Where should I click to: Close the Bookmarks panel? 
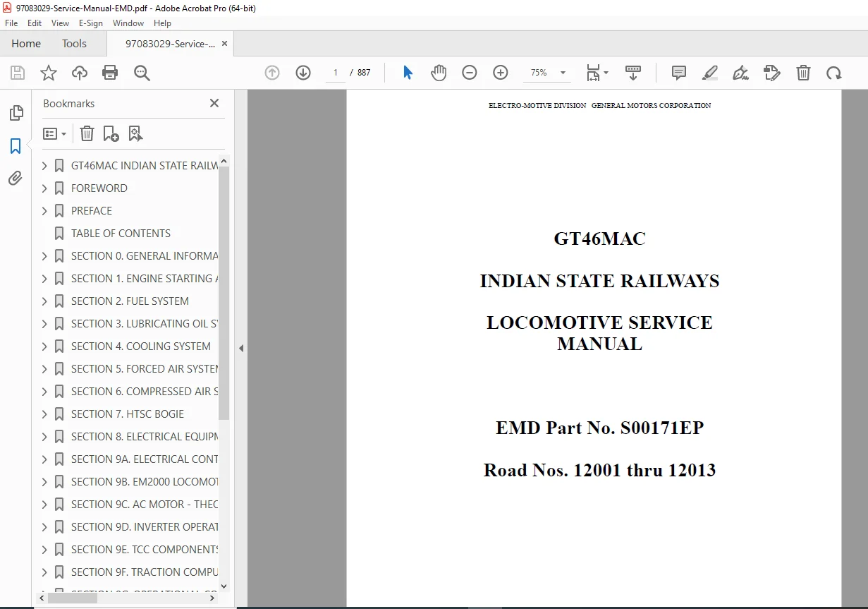[x=214, y=103]
